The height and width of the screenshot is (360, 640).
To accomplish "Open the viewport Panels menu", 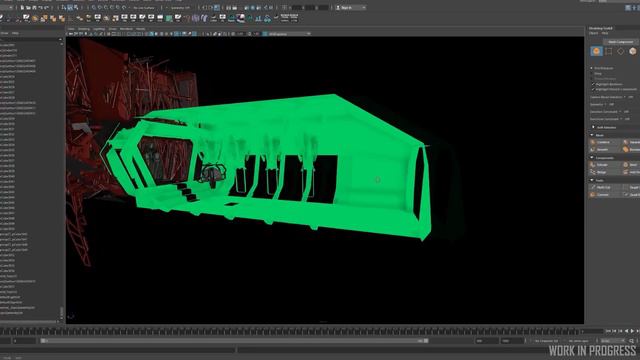I will 140,29.
